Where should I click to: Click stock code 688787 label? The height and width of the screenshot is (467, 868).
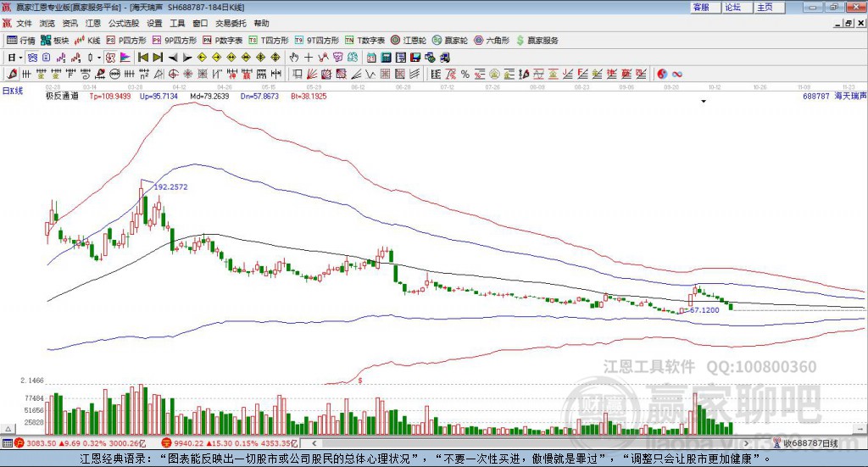[816, 96]
